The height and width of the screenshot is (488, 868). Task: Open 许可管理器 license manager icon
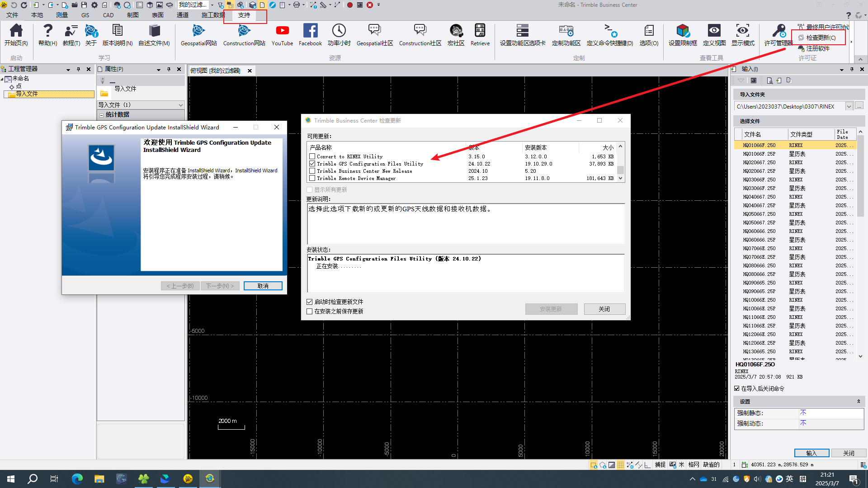[778, 35]
